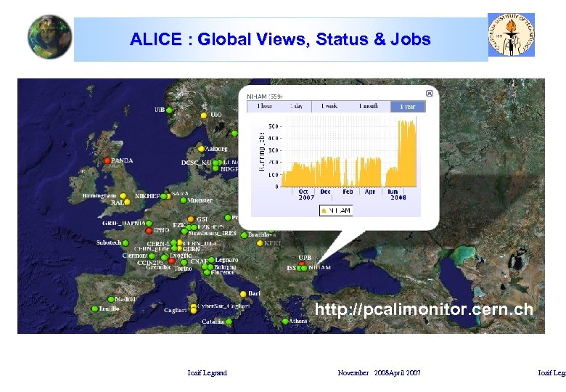Click the green Catania marker
This screenshot has width=566, height=392.
[229, 322]
